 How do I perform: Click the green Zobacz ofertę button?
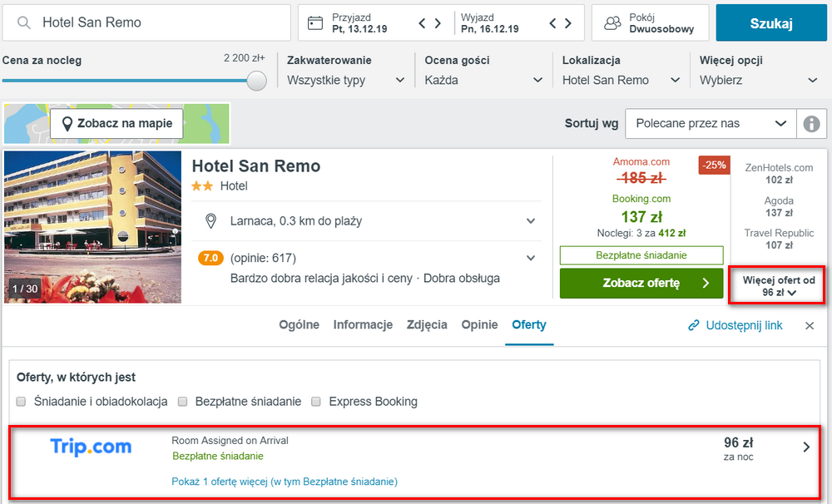tap(641, 284)
